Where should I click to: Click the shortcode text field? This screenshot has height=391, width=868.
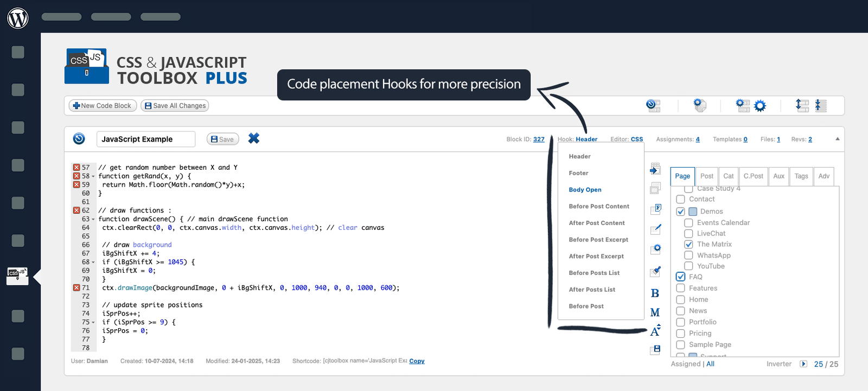[365, 361]
